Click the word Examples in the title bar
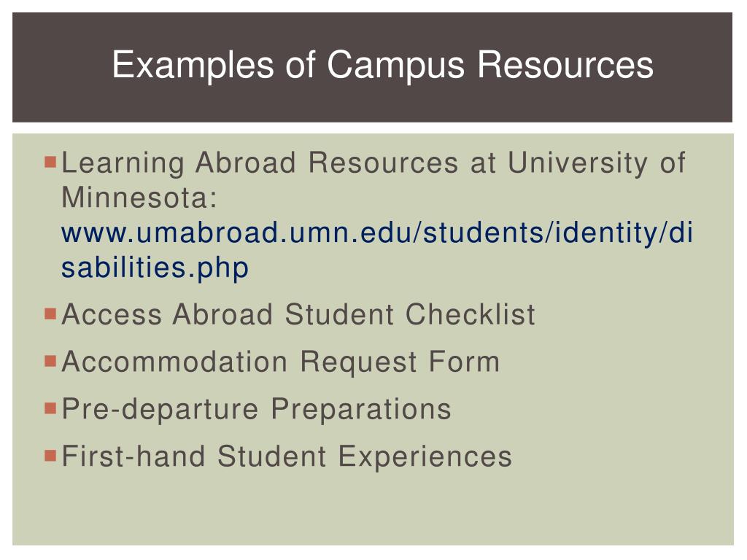Screen dimensions: 747x560 [x=193, y=66]
